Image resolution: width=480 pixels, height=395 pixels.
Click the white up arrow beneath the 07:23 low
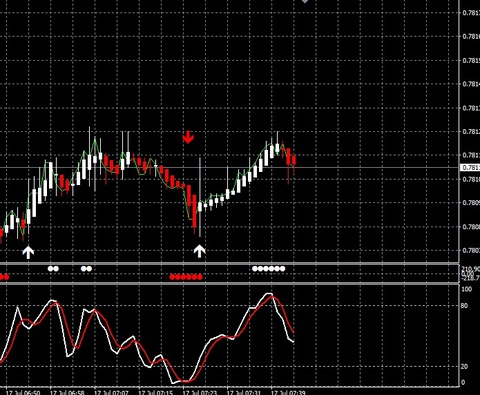tap(200, 251)
